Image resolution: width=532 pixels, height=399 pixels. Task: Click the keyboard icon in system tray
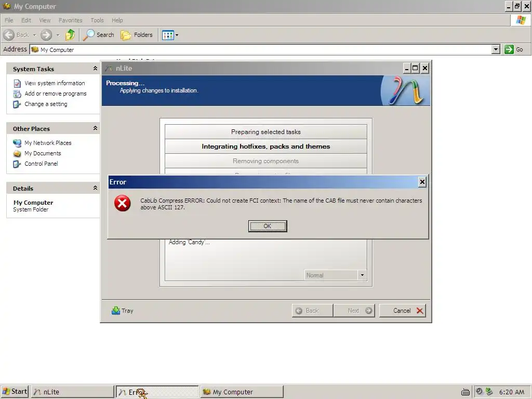[465, 392]
